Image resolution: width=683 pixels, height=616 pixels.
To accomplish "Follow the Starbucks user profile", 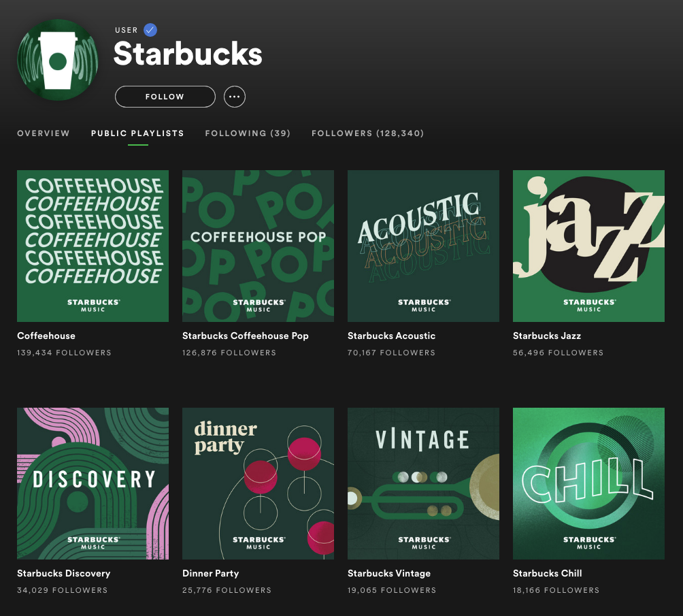I will (x=165, y=97).
